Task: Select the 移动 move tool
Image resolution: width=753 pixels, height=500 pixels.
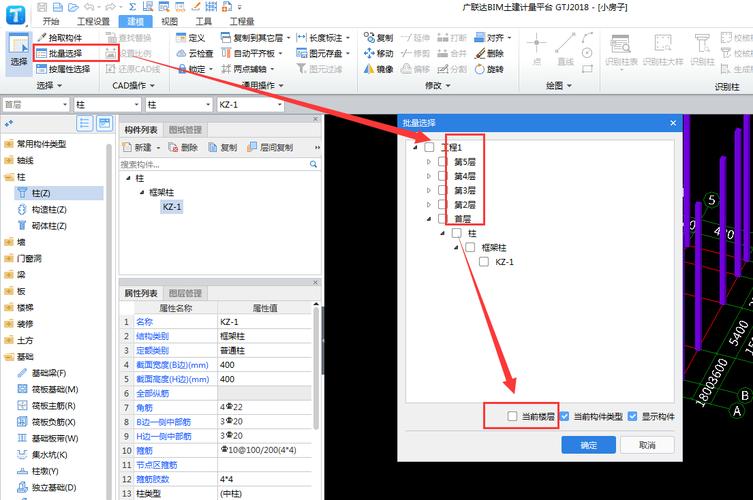Action: pos(378,53)
